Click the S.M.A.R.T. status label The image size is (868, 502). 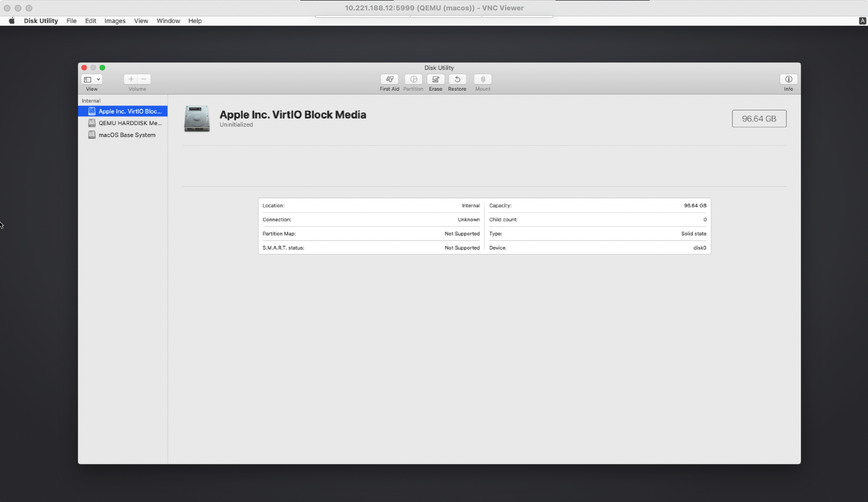coord(283,248)
